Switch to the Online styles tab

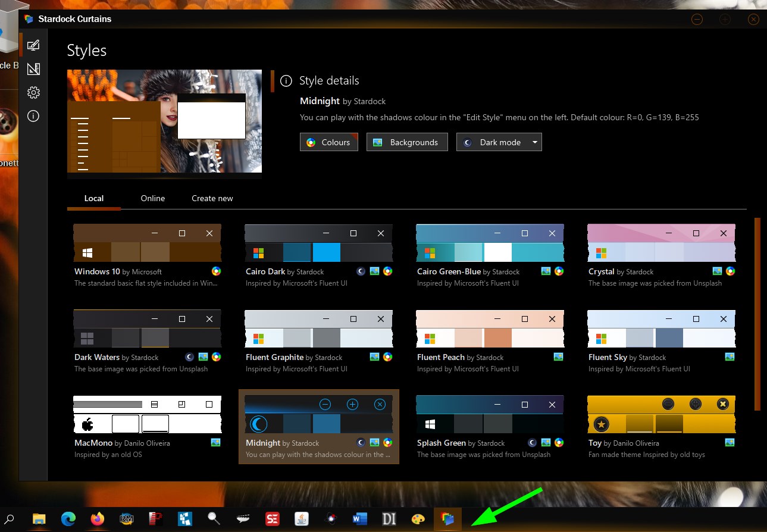click(153, 198)
